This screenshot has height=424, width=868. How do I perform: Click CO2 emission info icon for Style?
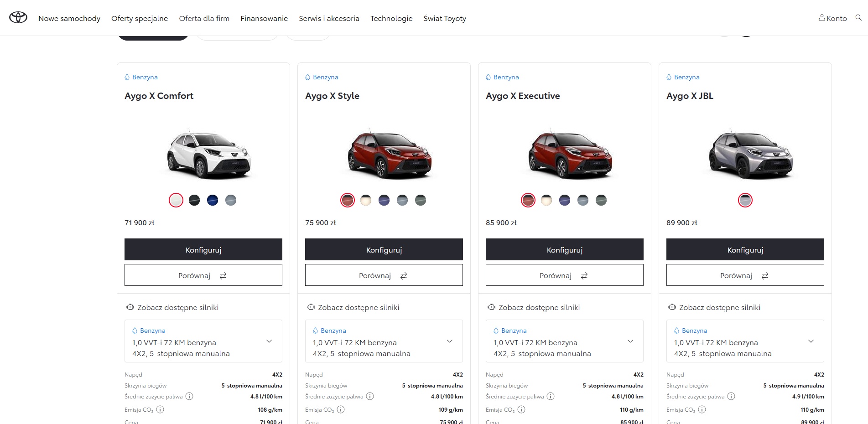(341, 409)
